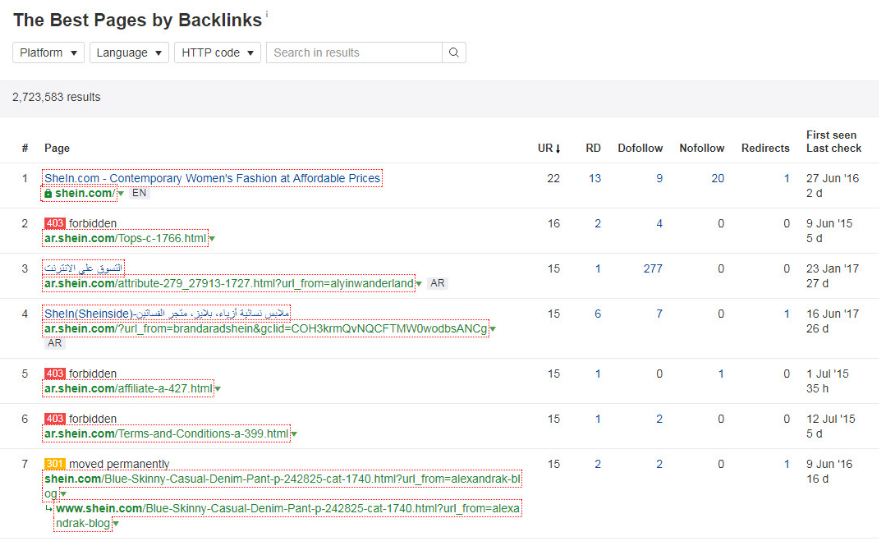Screen dimensions: 879x544
Task: Click the 301 moved permanently badge
Action: click(55, 464)
